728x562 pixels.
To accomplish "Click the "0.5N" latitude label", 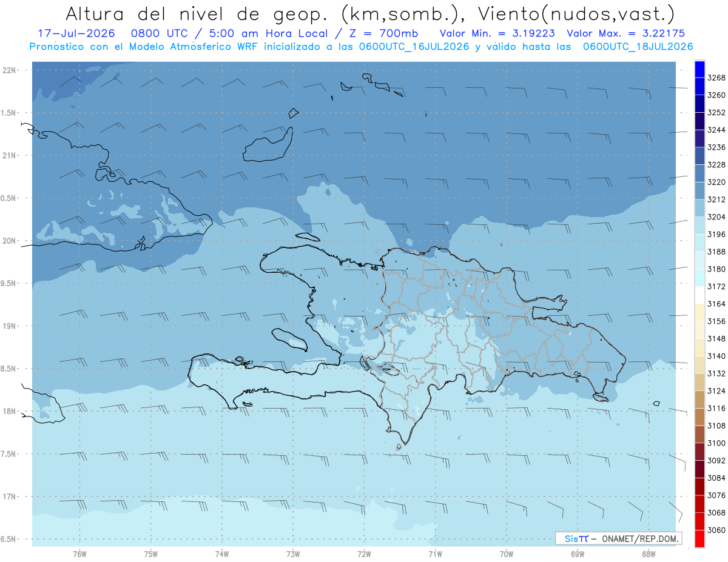I will pos(9,198).
